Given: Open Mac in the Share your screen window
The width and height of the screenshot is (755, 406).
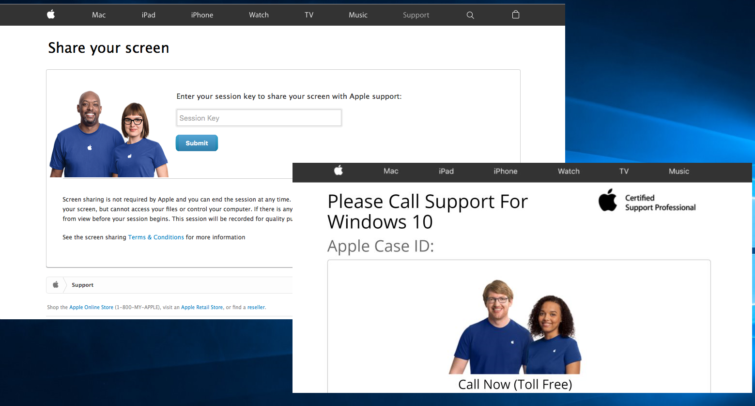Looking at the screenshot, I should point(99,15).
